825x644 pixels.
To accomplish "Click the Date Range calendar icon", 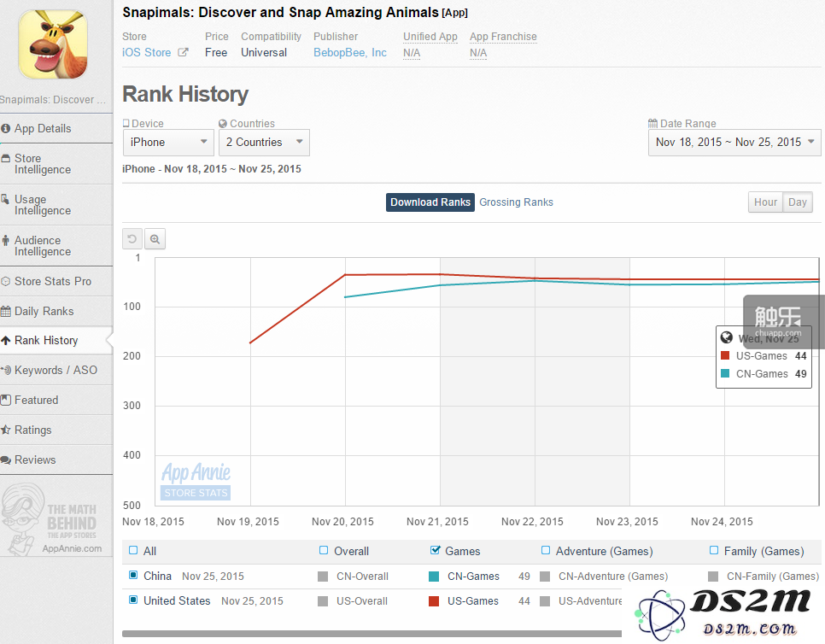I will pos(653,124).
